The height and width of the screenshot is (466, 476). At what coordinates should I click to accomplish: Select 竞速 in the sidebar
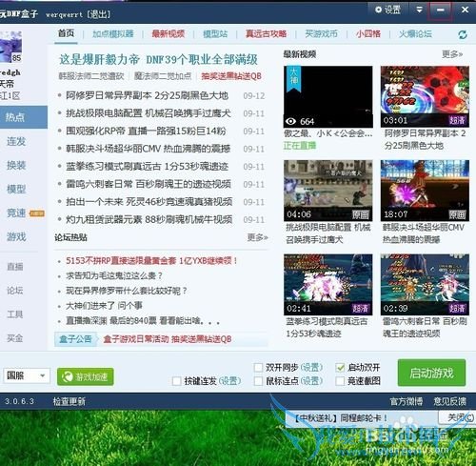coord(16,213)
